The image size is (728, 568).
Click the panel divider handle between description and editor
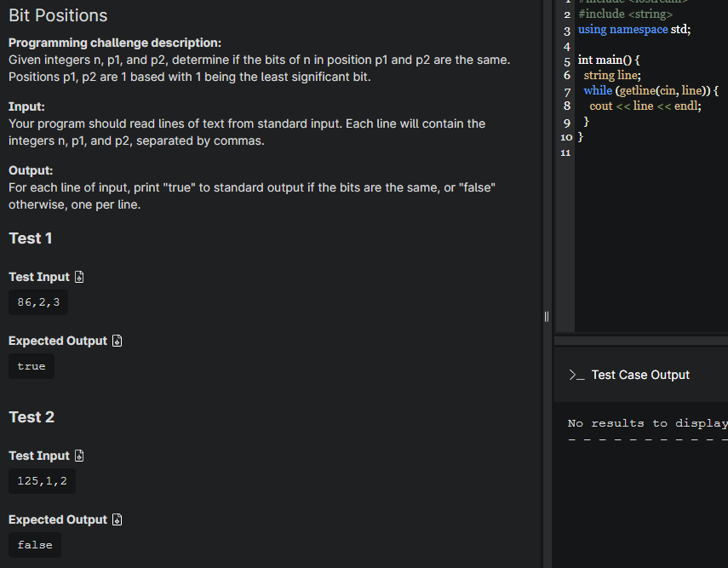[546, 316]
